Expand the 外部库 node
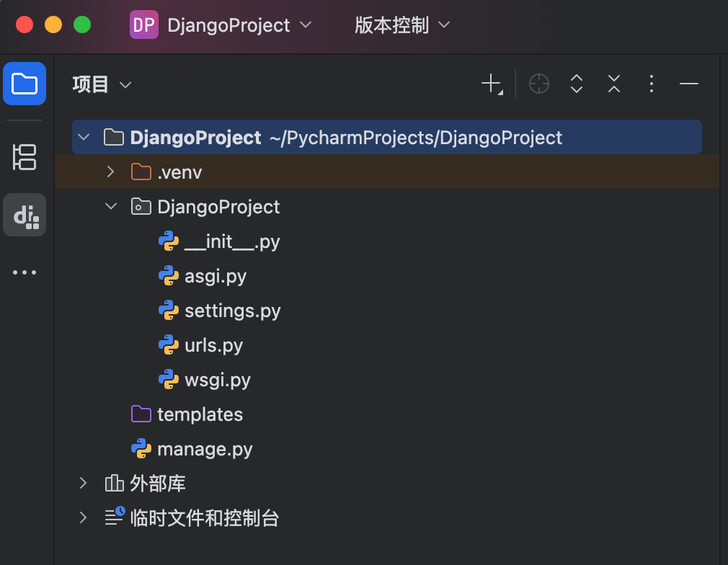This screenshot has width=728, height=565. [x=84, y=483]
